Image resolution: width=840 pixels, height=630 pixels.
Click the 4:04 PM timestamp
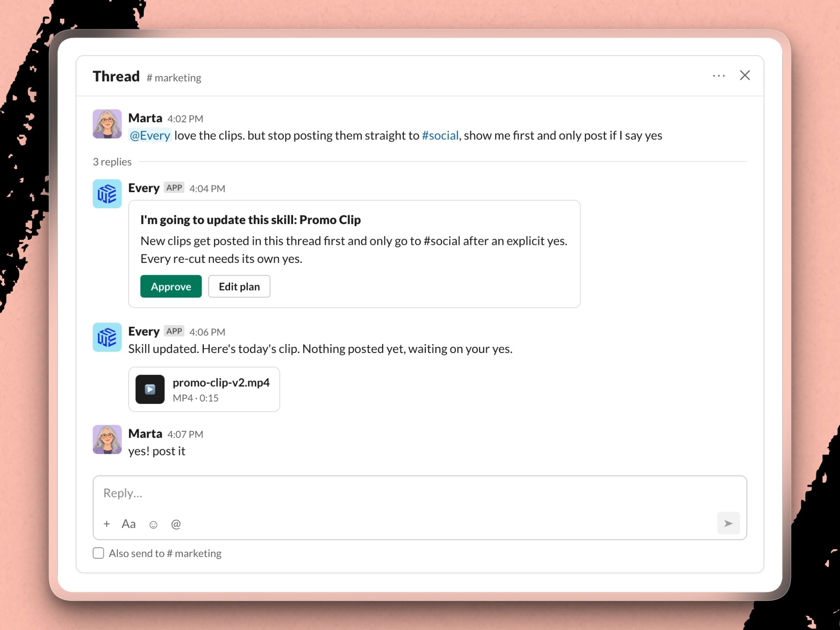point(207,189)
